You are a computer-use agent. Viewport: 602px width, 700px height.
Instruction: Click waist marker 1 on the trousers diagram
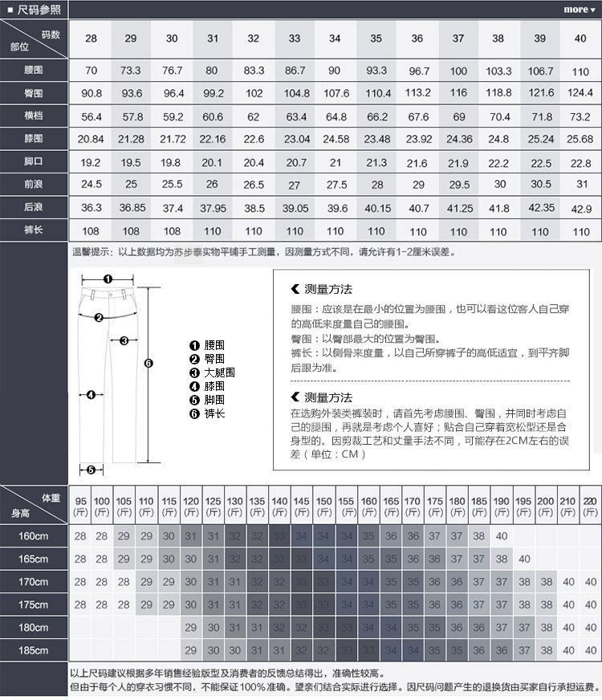coord(108,279)
